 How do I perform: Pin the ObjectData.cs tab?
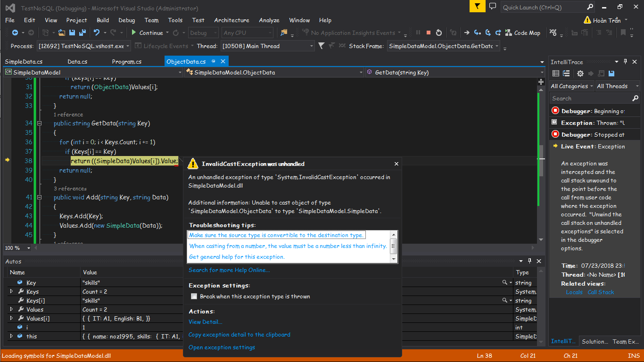pos(214,62)
